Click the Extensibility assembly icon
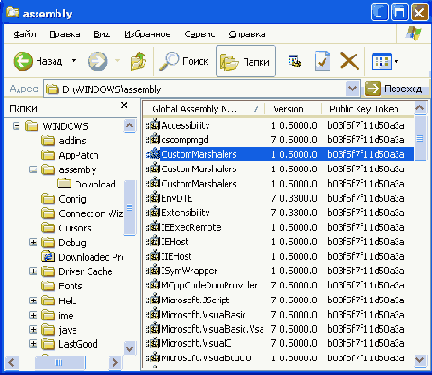432x375 pixels. [153, 212]
